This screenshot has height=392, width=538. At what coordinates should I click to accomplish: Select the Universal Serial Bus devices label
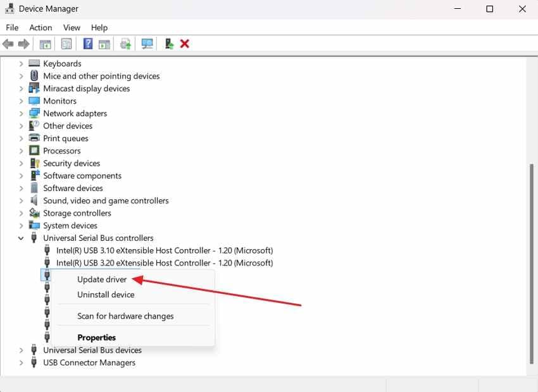92,350
